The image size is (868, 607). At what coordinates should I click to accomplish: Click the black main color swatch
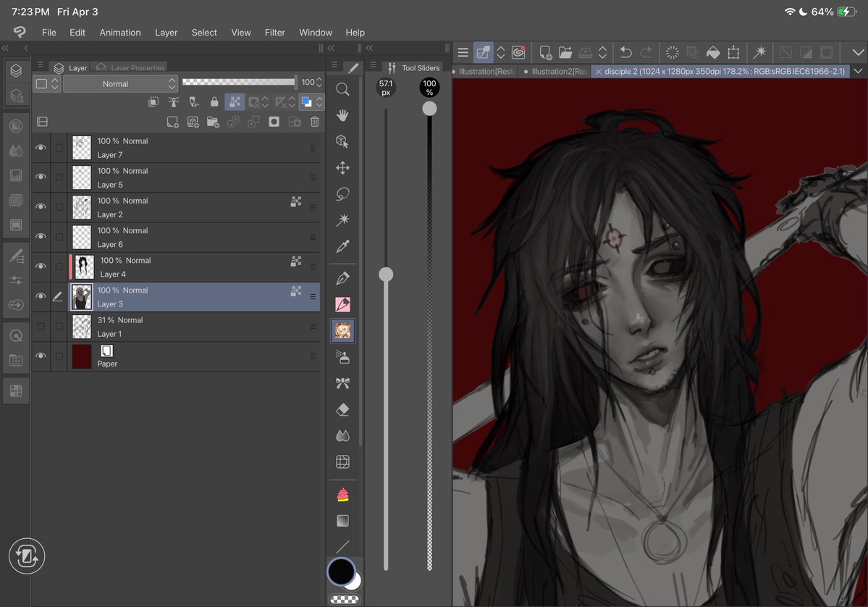click(340, 572)
